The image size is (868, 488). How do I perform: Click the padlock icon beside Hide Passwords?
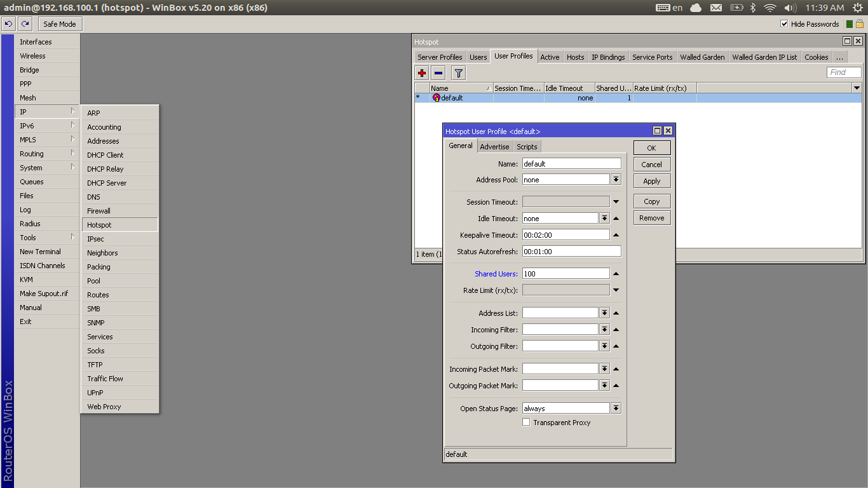[859, 24]
